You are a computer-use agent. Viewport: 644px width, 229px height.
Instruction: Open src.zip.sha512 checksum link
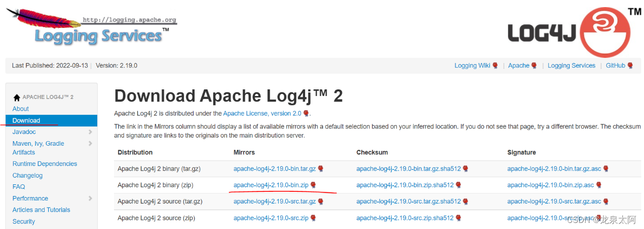[x=405, y=218]
